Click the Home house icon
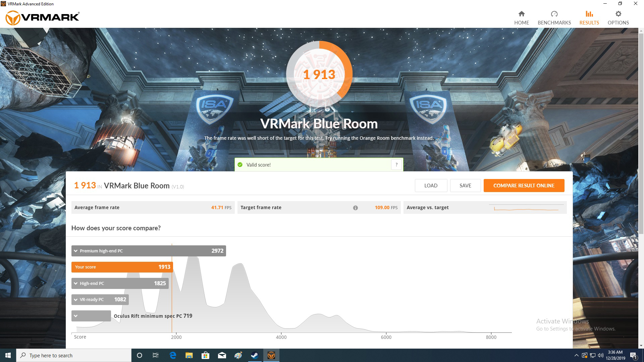 tap(521, 14)
